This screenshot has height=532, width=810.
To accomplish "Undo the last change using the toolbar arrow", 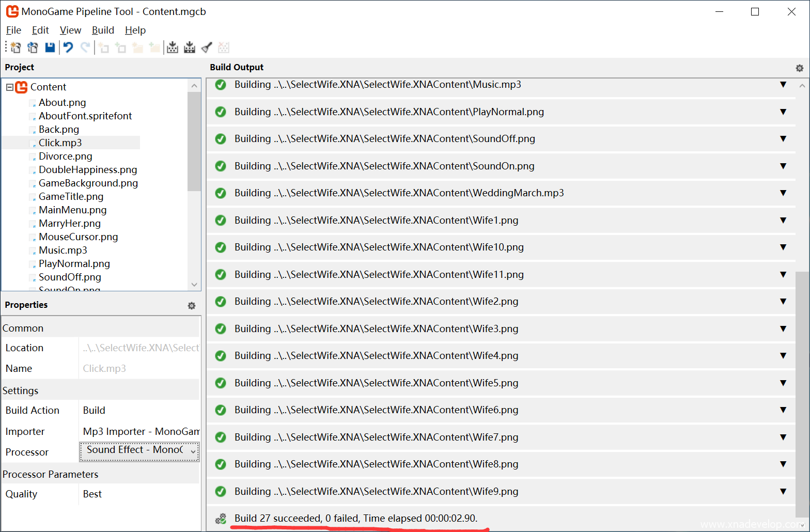I will tap(68, 48).
